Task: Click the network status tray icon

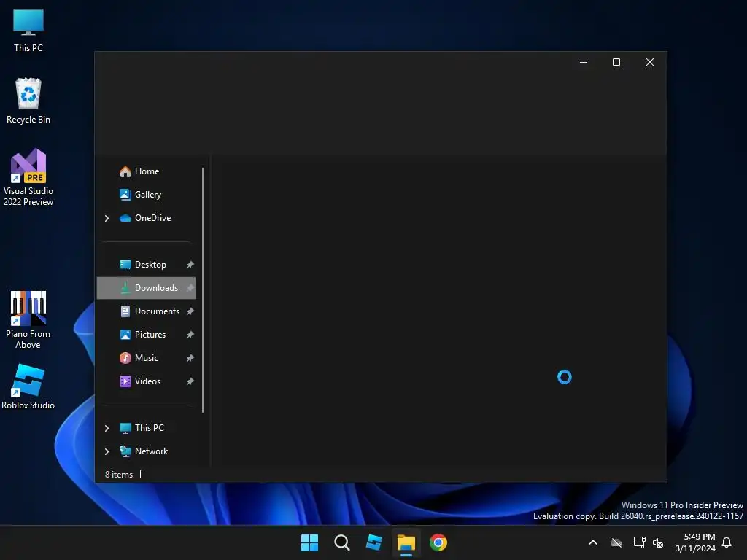Action: click(639, 542)
